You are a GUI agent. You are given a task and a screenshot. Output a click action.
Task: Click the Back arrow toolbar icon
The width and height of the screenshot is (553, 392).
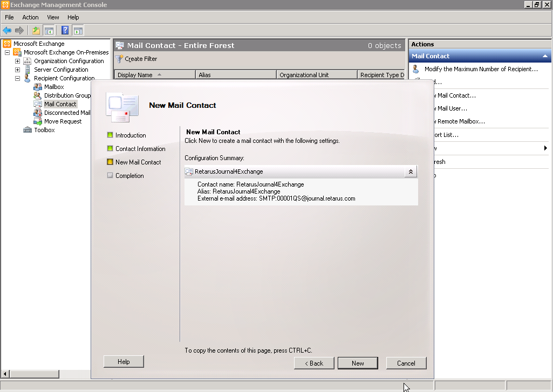pyautogui.click(x=7, y=31)
